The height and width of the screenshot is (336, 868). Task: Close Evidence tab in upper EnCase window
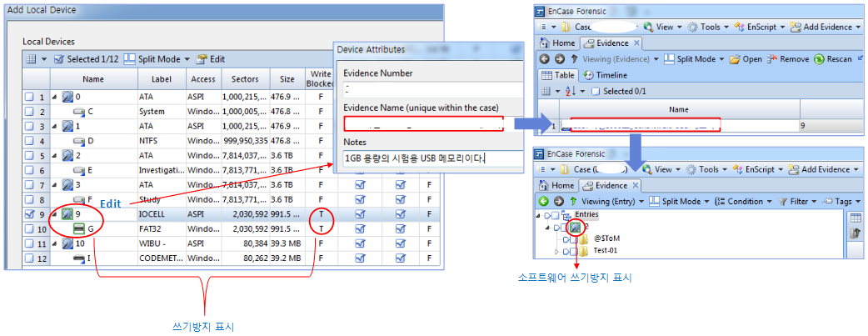point(636,43)
